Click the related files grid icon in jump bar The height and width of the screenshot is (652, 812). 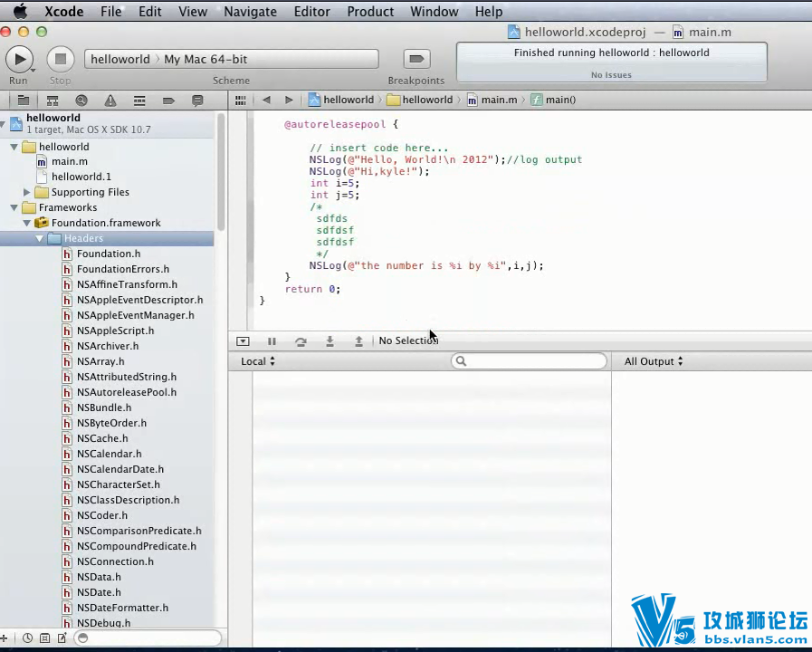tap(240, 100)
